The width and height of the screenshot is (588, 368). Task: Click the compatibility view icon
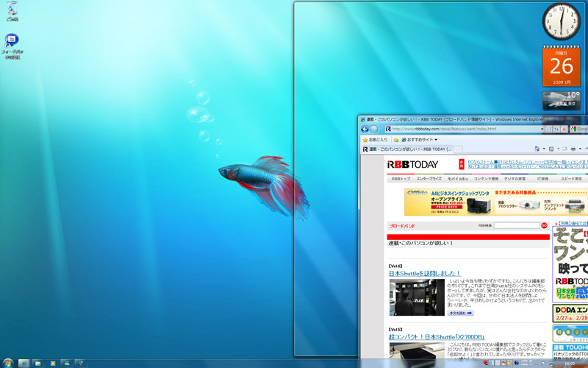[548, 129]
